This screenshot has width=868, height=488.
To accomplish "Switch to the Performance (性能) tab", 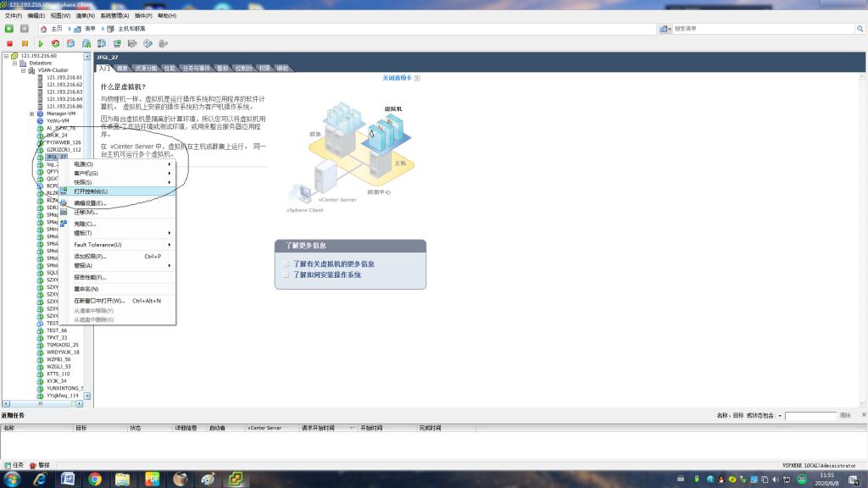I will (x=170, y=68).
